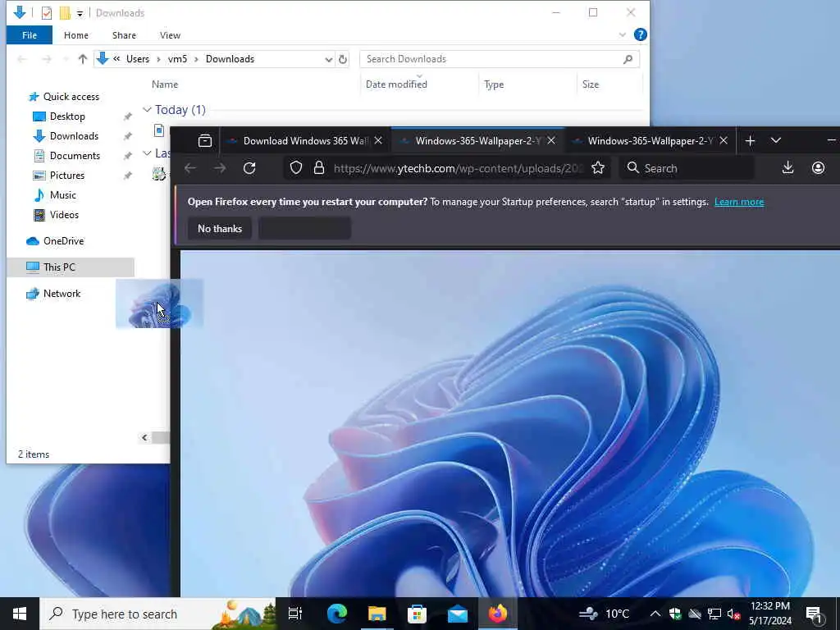Click Explorer up one level arrow

click(82, 59)
